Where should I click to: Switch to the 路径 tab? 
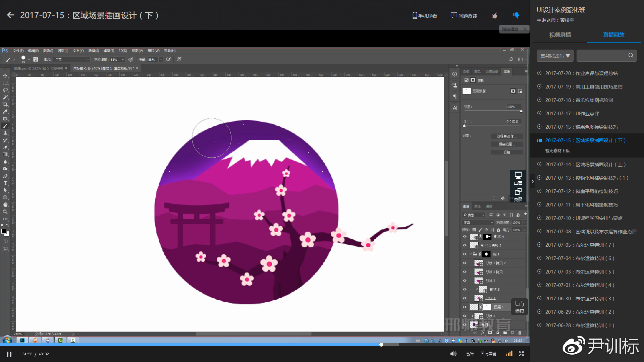[478, 206]
